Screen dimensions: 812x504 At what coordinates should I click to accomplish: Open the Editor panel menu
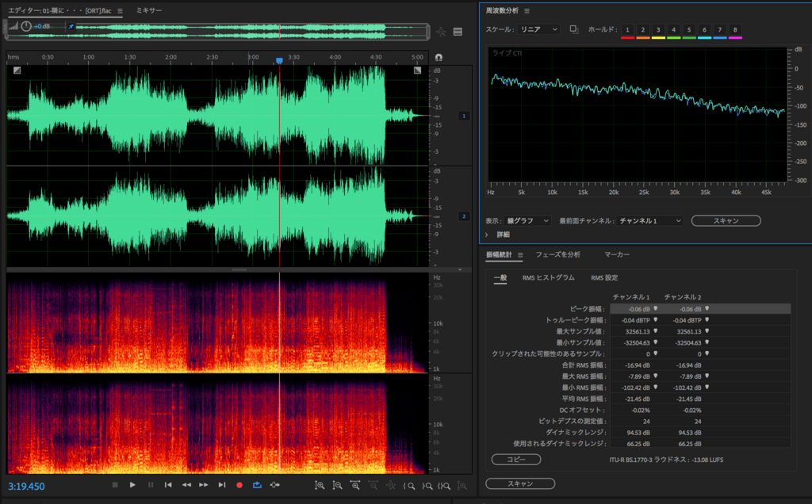[121, 11]
